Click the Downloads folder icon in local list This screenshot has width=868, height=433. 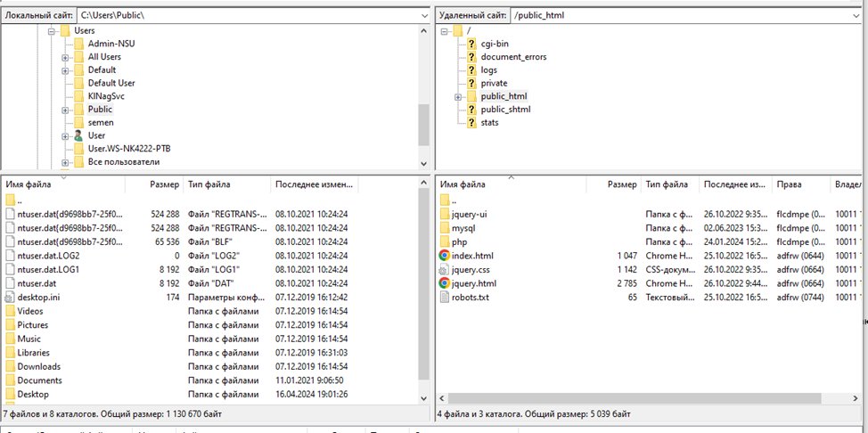tap(11, 366)
